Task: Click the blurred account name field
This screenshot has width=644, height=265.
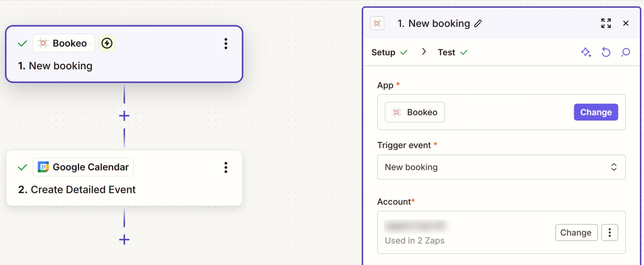Action: click(416, 226)
